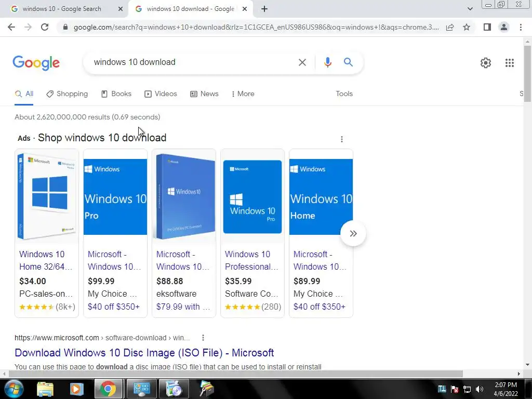532x399 pixels.
Task: Go back to the previous page
Action: 11,27
